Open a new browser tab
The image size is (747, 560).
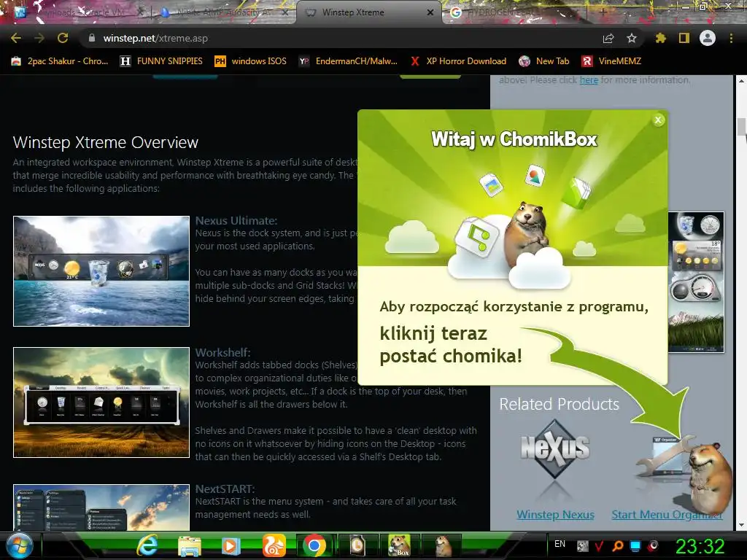[x=603, y=12]
